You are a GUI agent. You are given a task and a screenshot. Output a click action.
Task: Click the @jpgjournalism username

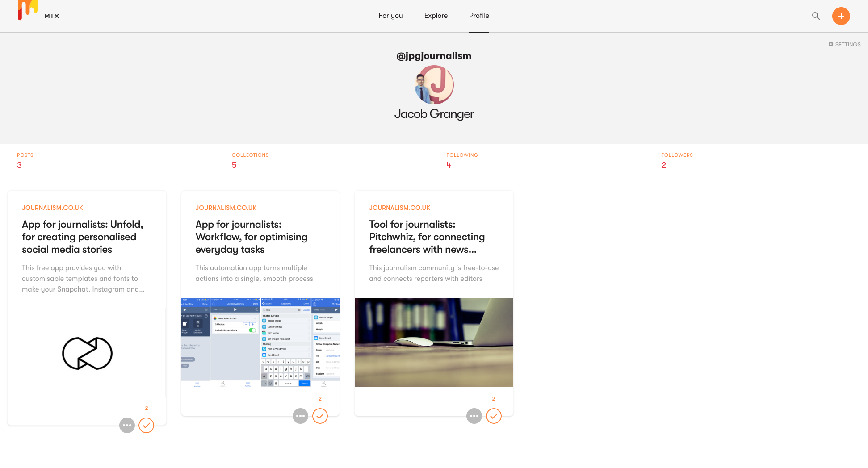(434, 56)
